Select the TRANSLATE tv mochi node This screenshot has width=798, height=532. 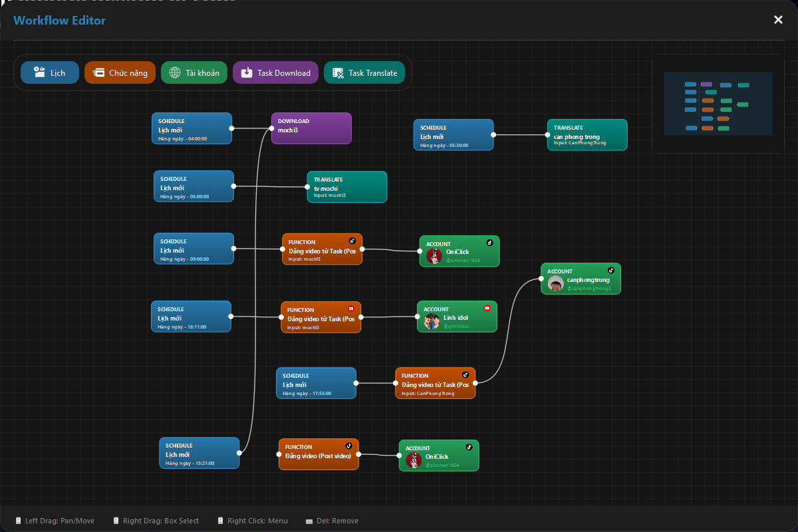[346, 187]
